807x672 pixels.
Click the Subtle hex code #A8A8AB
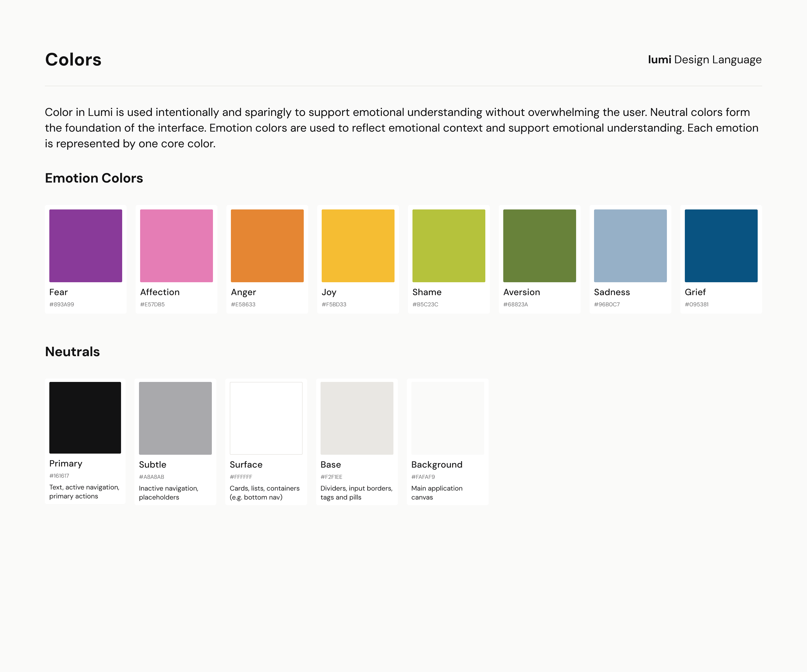tap(151, 477)
